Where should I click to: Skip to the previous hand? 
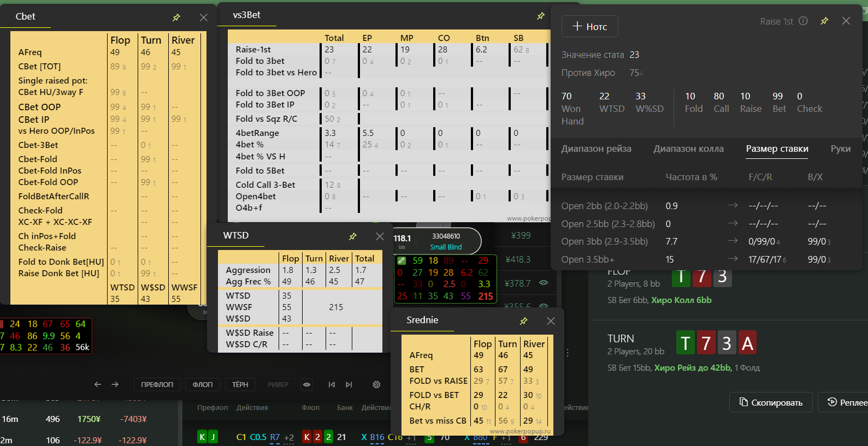[332, 384]
